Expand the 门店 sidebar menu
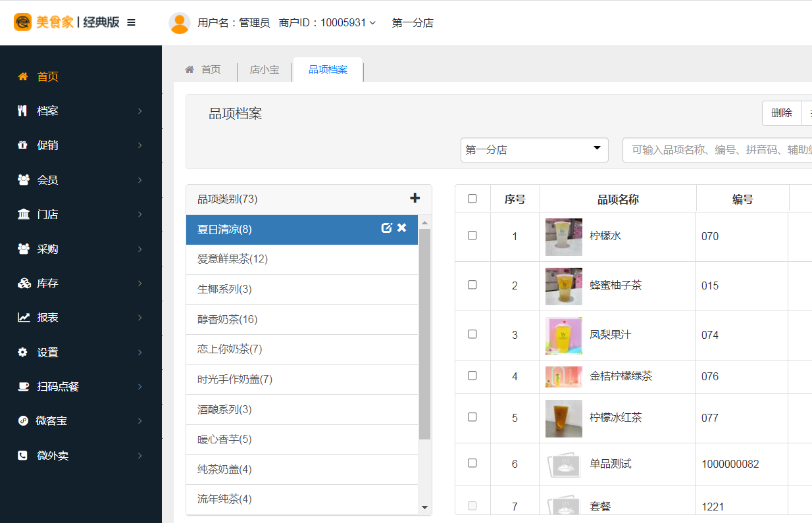Screen dimensions: 812x523 pos(80,214)
